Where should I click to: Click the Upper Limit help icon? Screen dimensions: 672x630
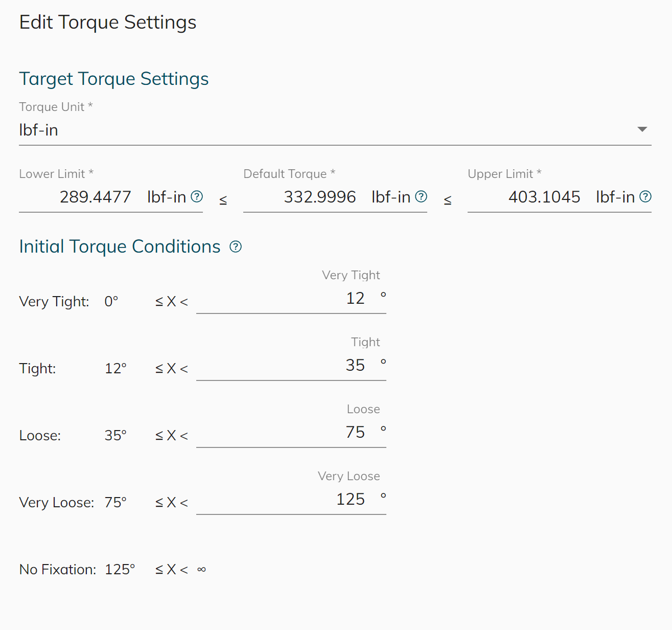pos(645,196)
